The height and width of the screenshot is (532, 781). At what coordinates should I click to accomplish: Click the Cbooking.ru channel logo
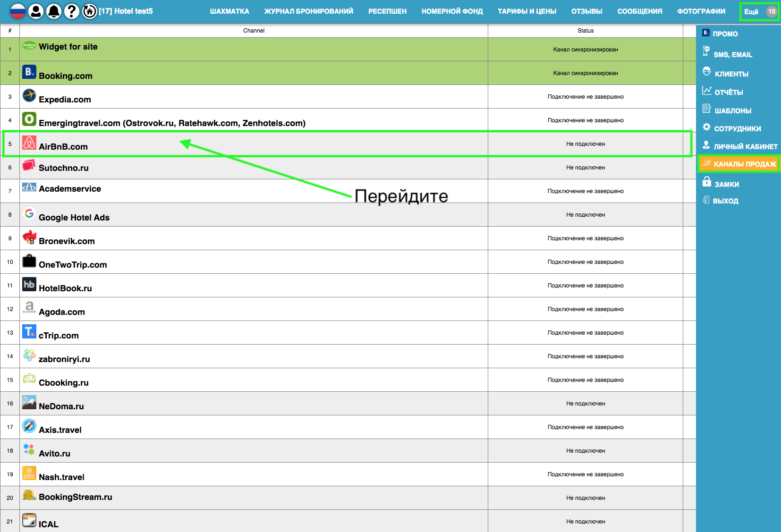point(29,379)
